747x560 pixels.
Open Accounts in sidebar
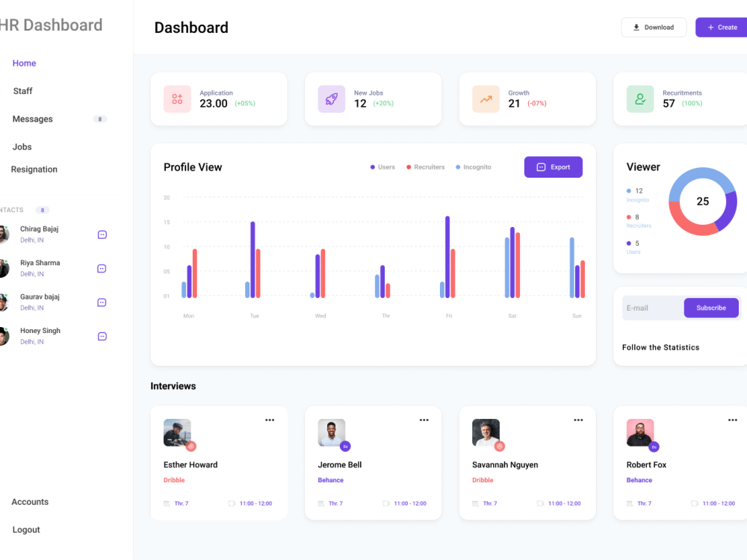point(30,502)
